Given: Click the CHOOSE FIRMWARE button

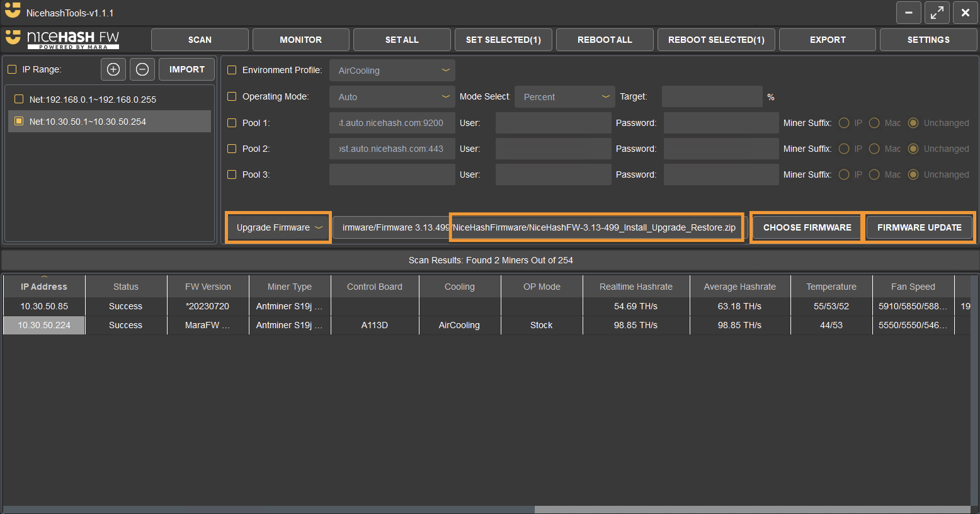Looking at the screenshot, I should (806, 227).
